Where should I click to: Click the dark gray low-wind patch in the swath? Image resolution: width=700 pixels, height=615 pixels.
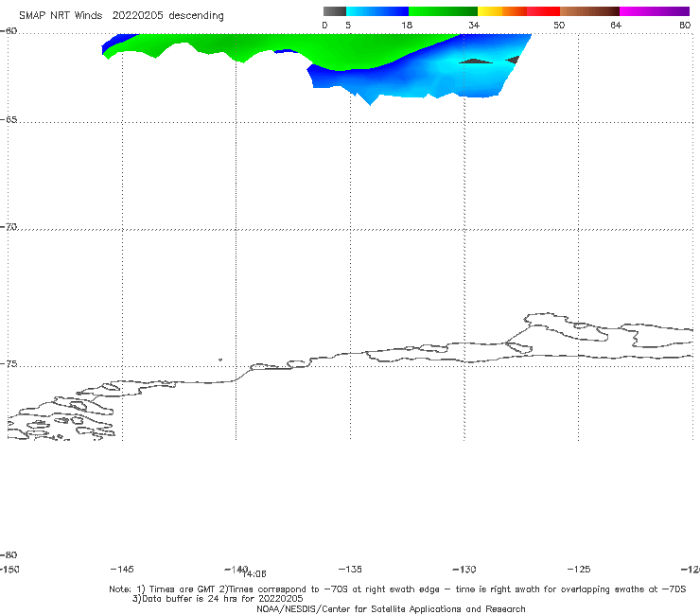pos(476,61)
